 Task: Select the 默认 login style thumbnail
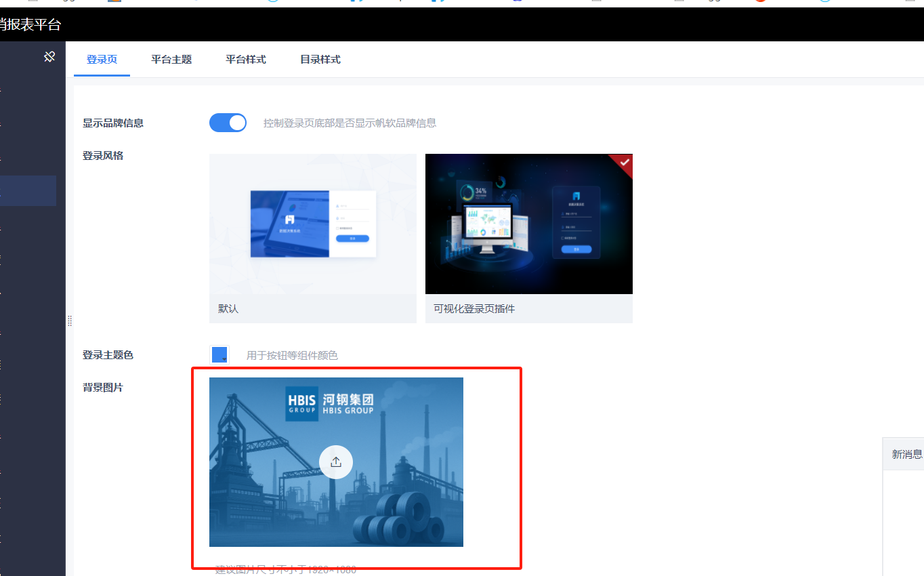click(313, 224)
